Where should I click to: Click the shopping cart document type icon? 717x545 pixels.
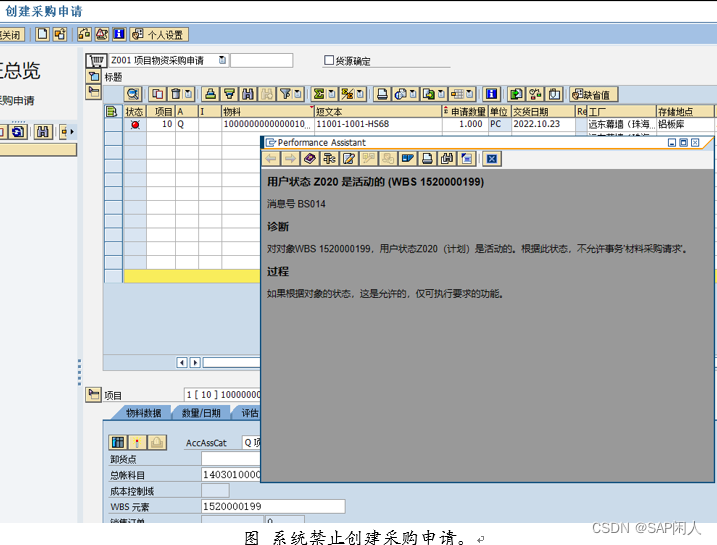click(96, 60)
